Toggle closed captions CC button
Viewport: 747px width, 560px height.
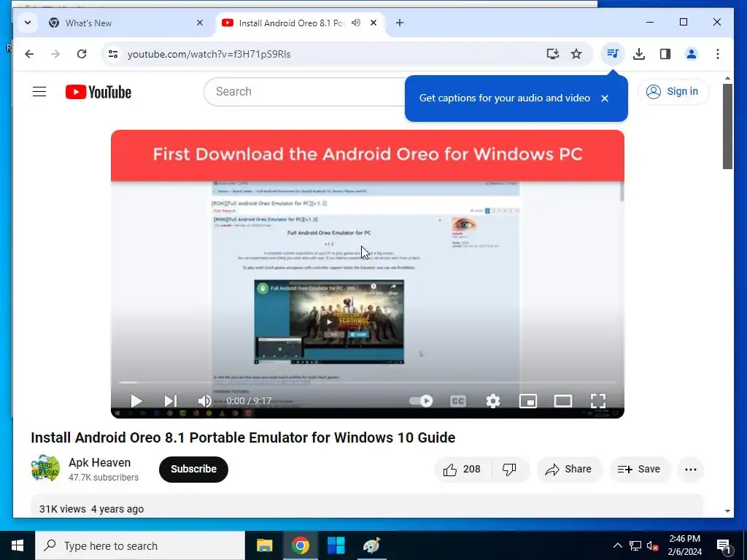pyautogui.click(x=458, y=401)
